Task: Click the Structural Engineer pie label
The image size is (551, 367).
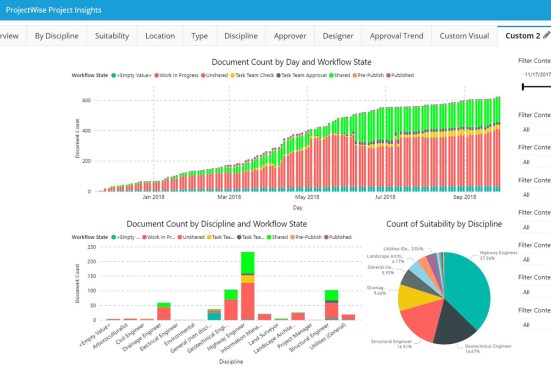Action: click(x=391, y=344)
